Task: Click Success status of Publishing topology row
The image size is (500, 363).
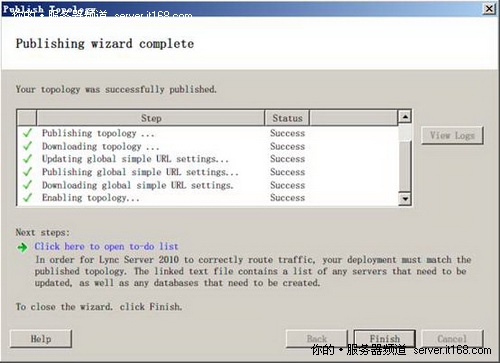Action: [287, 133]
